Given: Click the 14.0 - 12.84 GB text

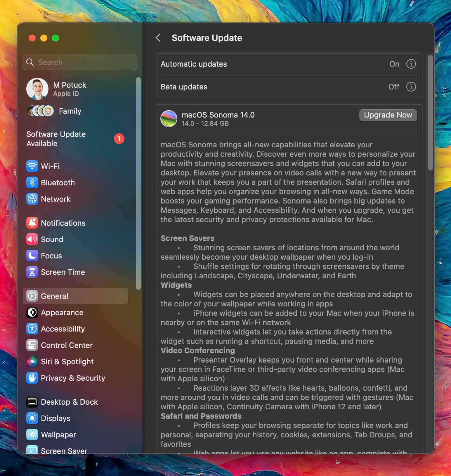Looking at the screenshot, I should [x=205, y=123].
